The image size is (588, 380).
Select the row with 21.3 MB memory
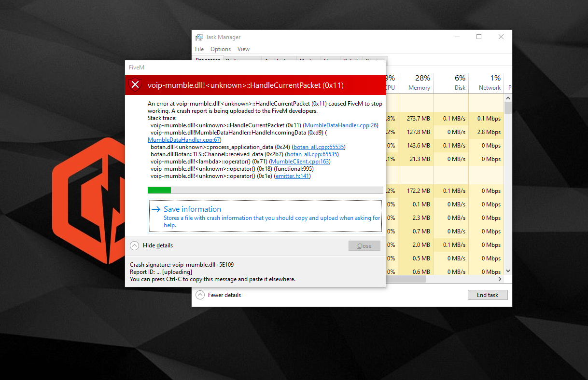(x=445, y=159)
